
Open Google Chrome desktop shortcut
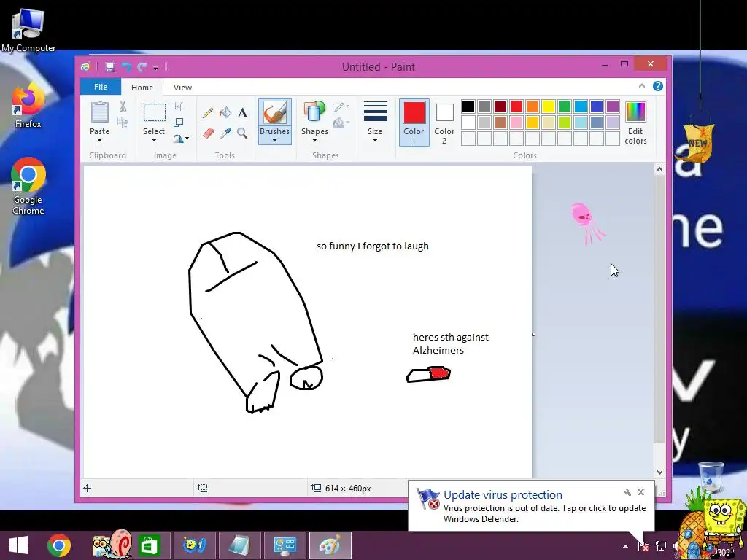pyautogui.click(x=28, y=186)
